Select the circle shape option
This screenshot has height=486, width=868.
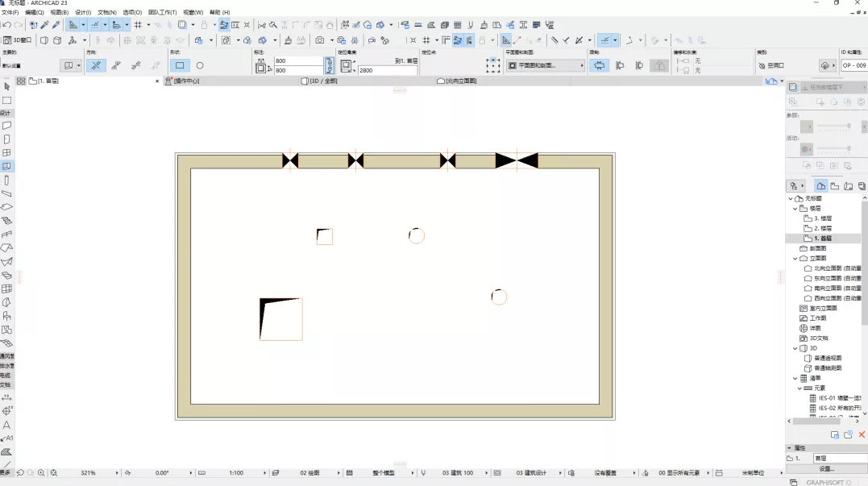pyautogui.click(x=200, y=65)
